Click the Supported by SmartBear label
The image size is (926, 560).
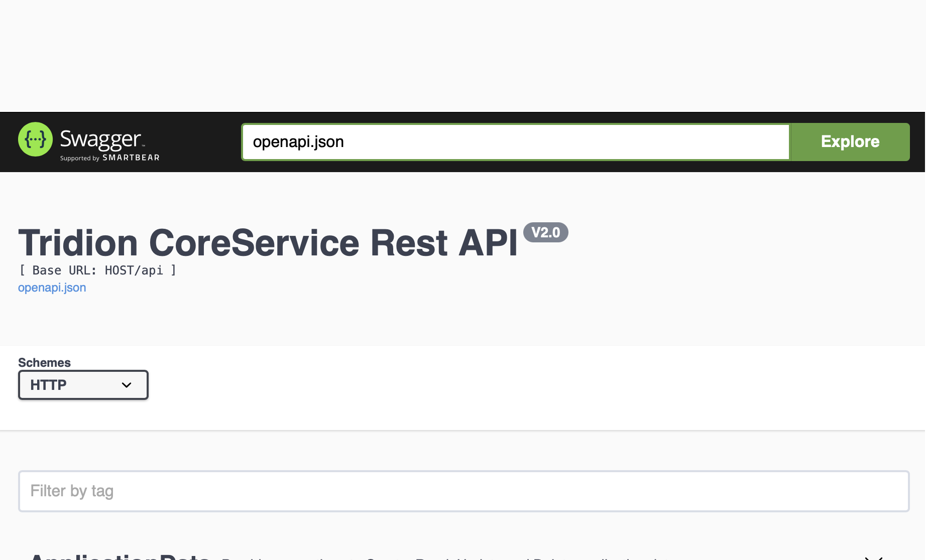tap(109, 158)
